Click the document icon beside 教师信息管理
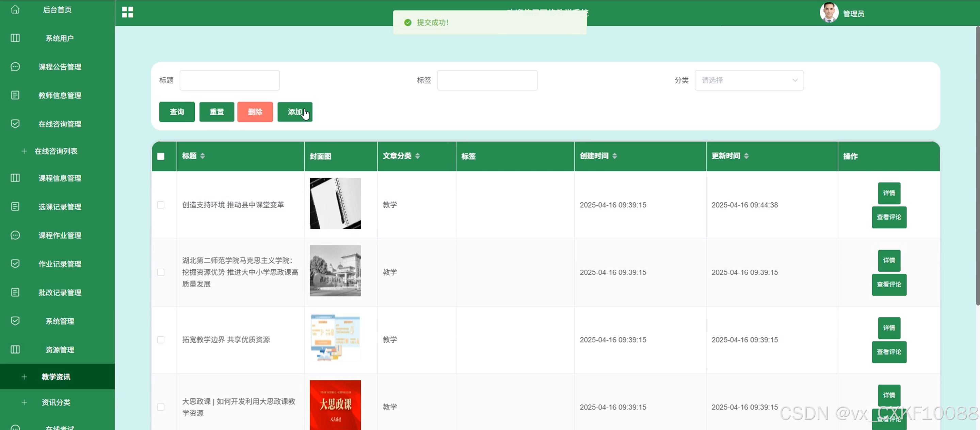Image resolution: width=980 pixels, height=430 pixels. [15, 95]
